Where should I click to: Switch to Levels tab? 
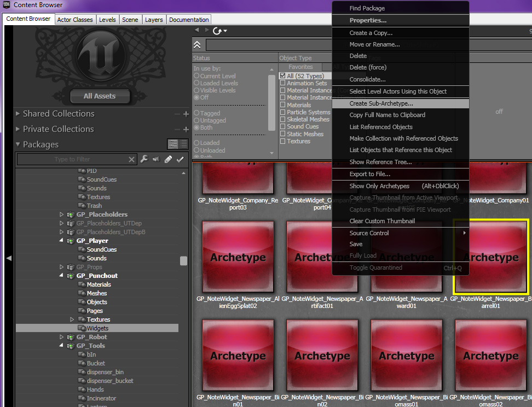[x=107, y=20]
